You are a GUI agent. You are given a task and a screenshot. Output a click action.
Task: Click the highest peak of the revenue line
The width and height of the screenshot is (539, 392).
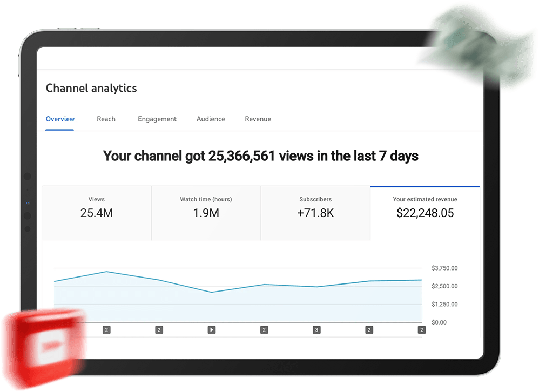coord(107,272)
